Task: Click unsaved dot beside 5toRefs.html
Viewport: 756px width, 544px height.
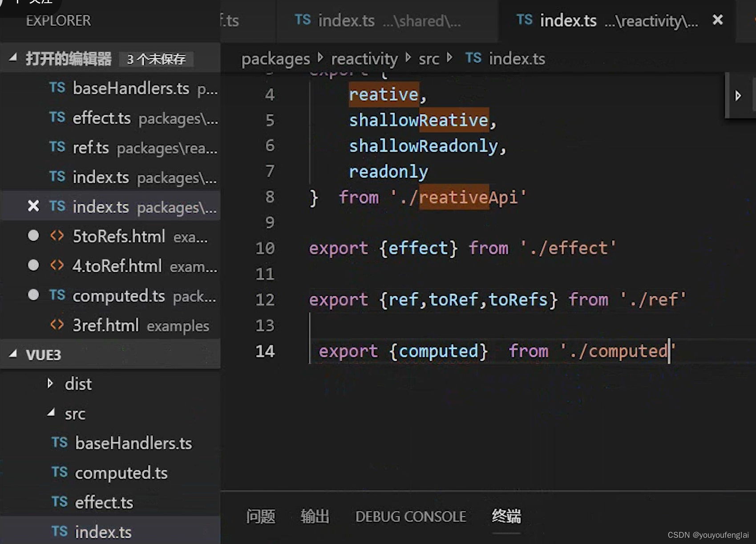Action: coord(33,236)
